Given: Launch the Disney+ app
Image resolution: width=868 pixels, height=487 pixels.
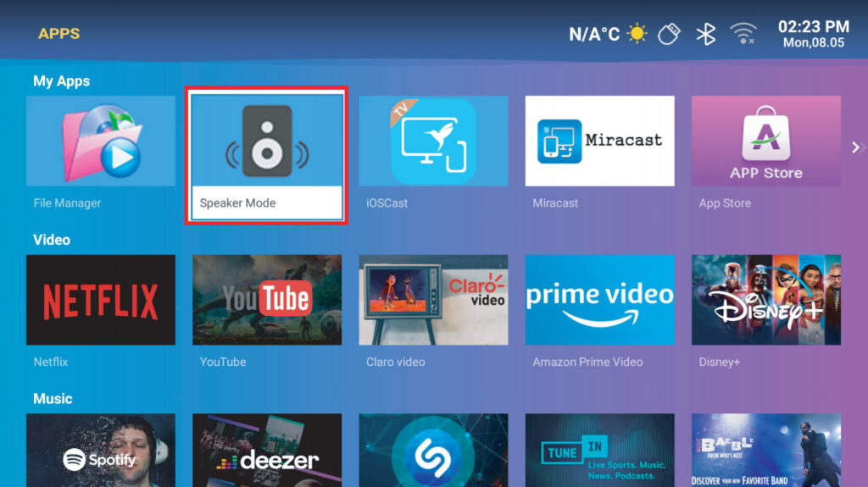Looking at the screenshot, I should click(x=766, y=300).
